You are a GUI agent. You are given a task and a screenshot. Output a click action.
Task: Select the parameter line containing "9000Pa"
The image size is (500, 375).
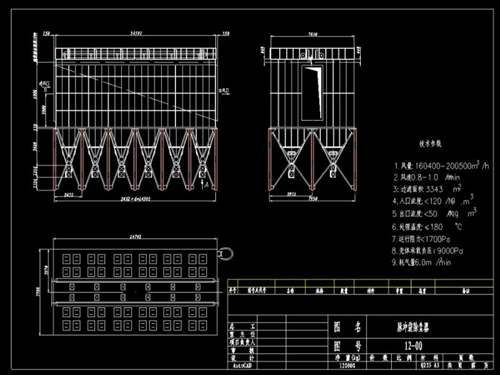(427, 251)
